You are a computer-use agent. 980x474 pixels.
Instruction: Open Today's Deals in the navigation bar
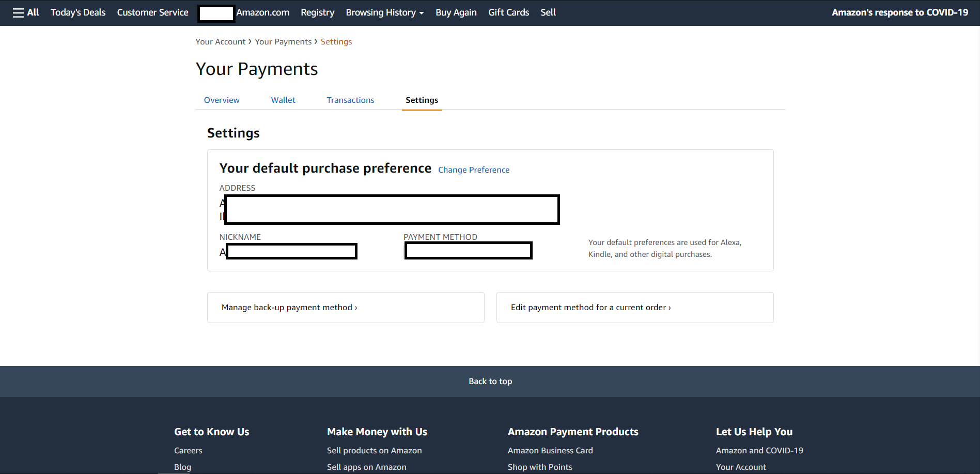[77, 12]
